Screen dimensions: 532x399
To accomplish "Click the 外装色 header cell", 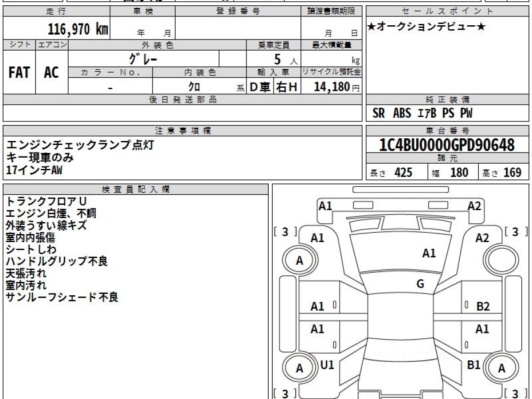I will (x=157, y=45).
